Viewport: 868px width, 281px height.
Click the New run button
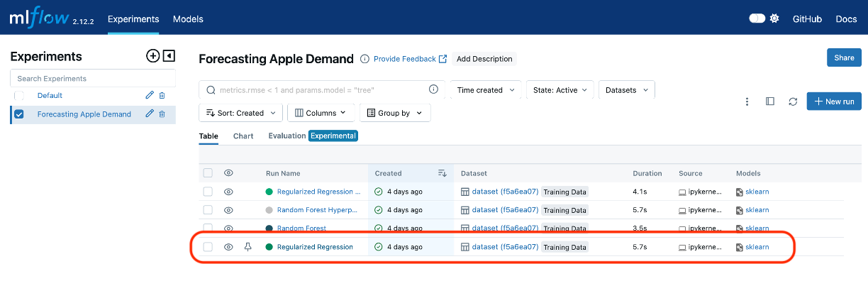[834, 101]
